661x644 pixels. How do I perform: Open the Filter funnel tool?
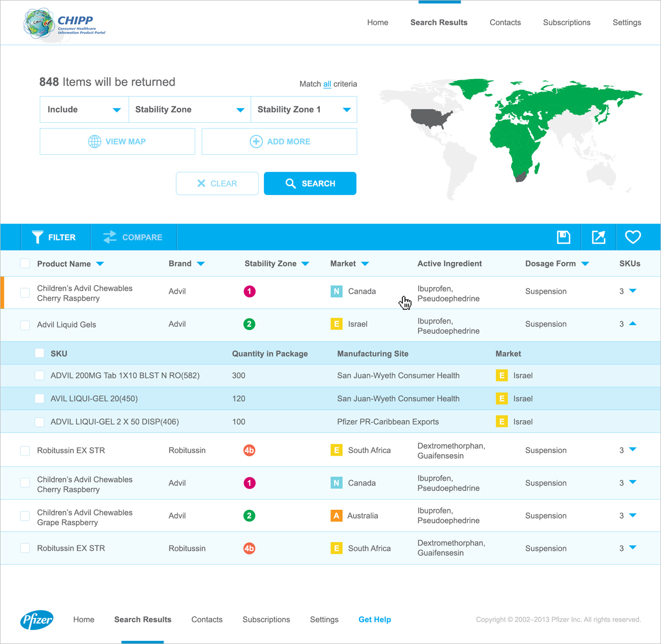coord(54,237)
